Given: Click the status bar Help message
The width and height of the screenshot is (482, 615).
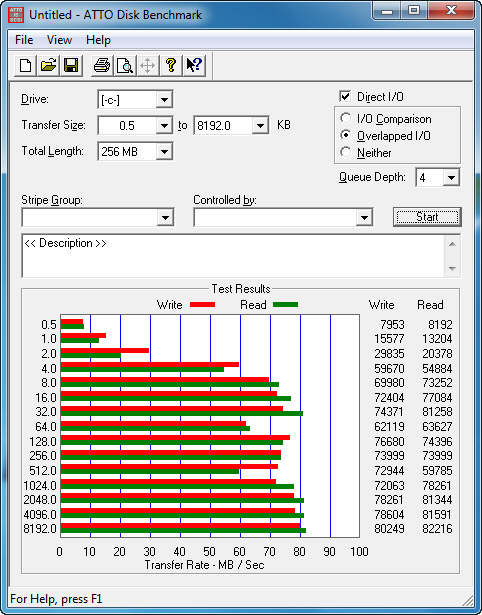Looking at the screenshot, I should coord(56,599).
